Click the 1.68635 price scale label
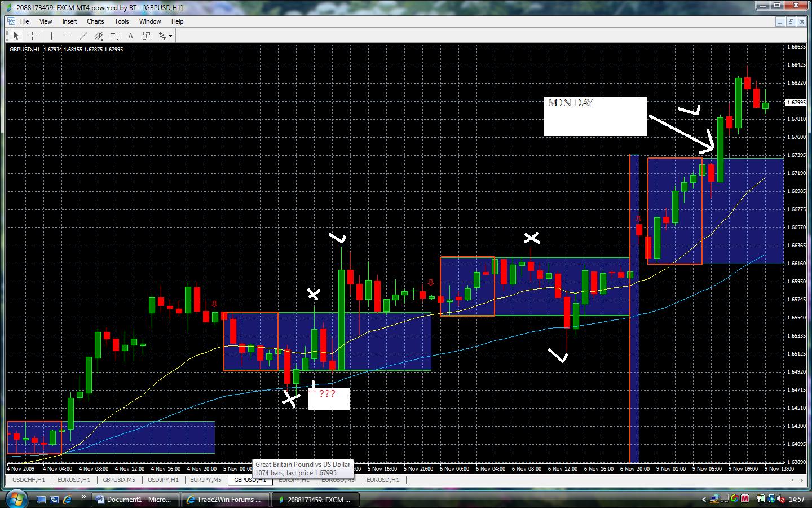Image resolution: width=812 pixels, height=508 pixels. pos(796,47)
